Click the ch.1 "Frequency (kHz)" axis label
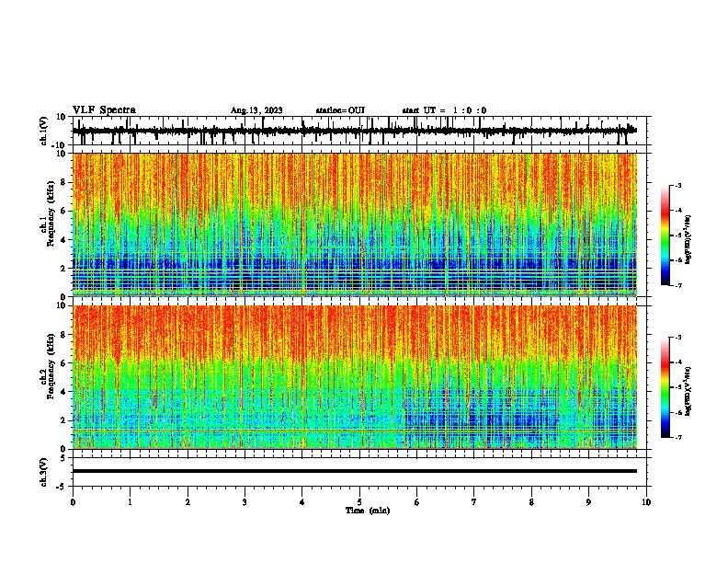This screenshot has height=563, width=728. [x=51, y=214]
